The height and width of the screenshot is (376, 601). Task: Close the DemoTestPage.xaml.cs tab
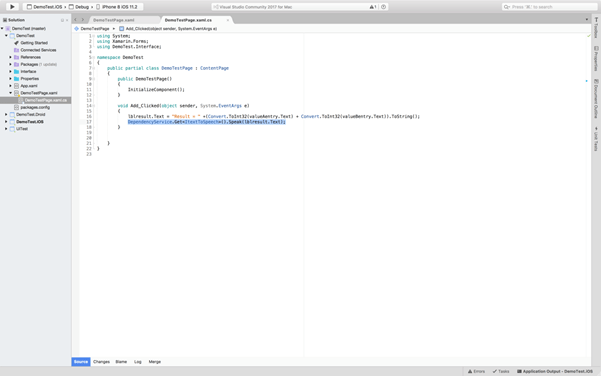coord(228,20)
